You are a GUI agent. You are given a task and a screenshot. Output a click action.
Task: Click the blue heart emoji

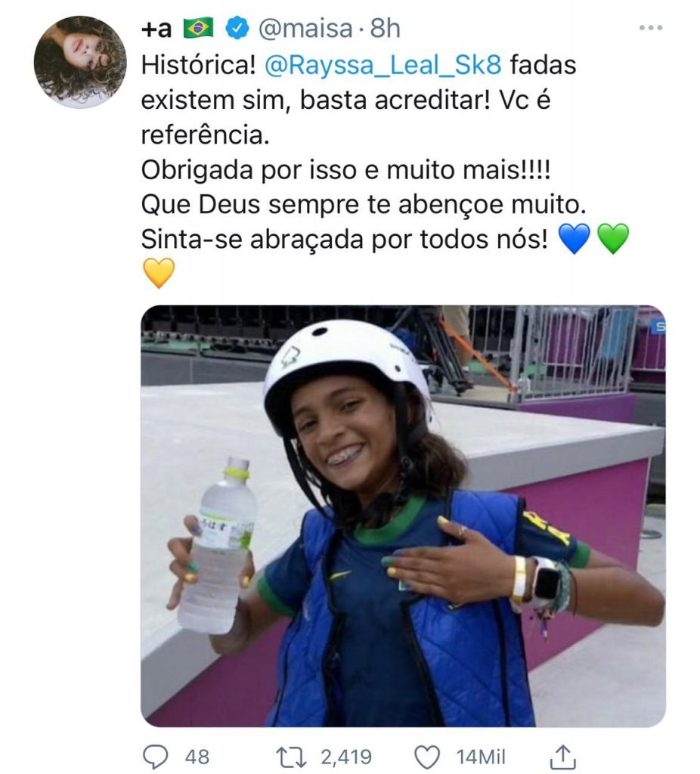[574, 238]
